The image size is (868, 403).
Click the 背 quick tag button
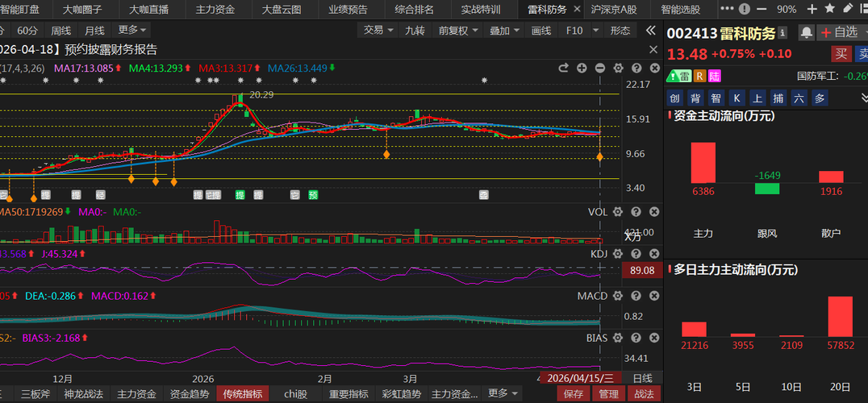point(695,98)
